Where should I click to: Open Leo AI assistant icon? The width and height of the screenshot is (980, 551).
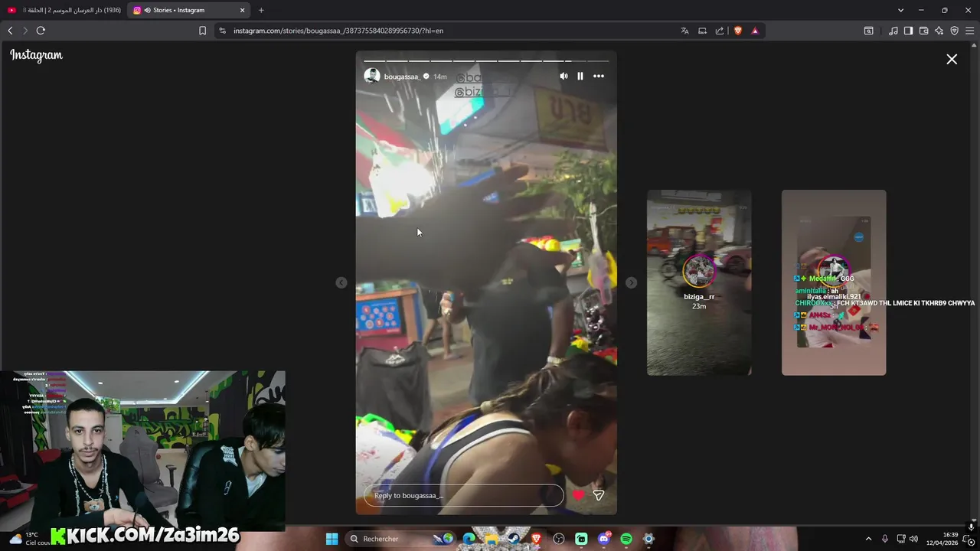pyautogui.click(x=939, y=31)
